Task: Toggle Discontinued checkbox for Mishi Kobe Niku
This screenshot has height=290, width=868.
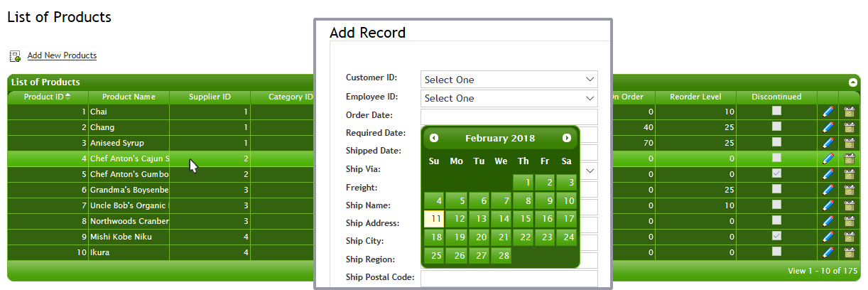Action: 777,236
